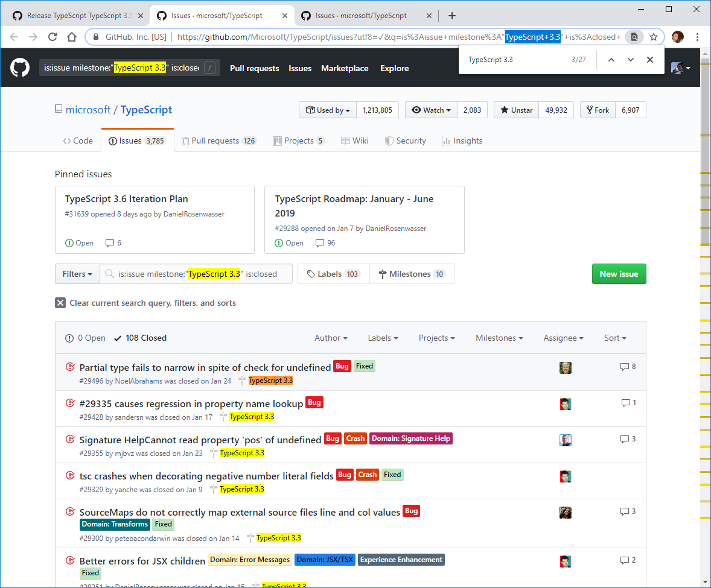Open the Author filter dropdown
This screenshot has width=711, height=588.
click(x=331, y=338)
